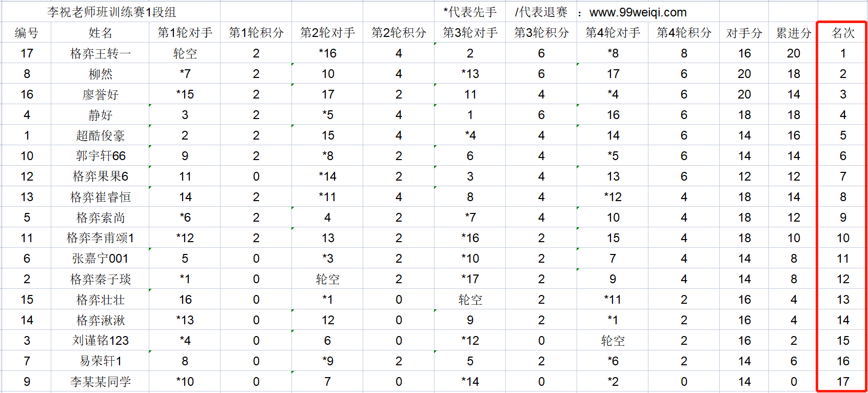Viewport: 868px width, 393px height.
Task: Select the /代表退赛 note cell
Action: [541, 12]
